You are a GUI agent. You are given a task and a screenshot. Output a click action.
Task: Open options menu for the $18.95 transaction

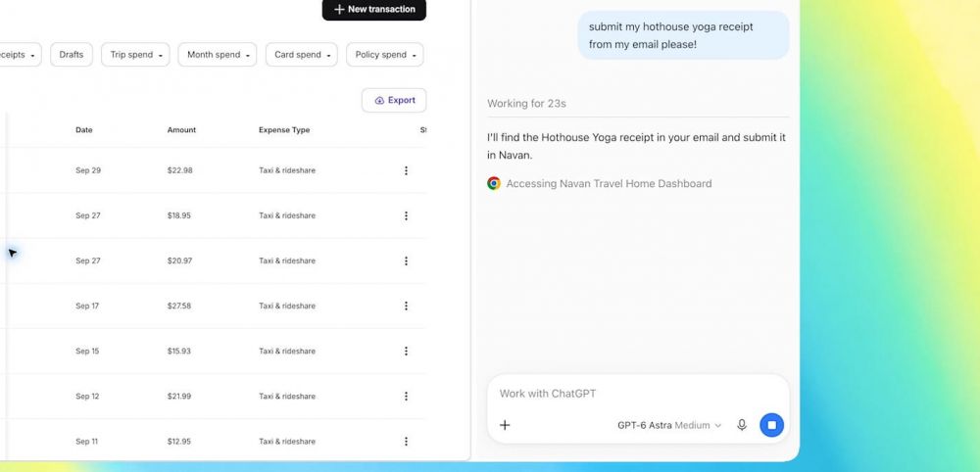coord(406,215)
